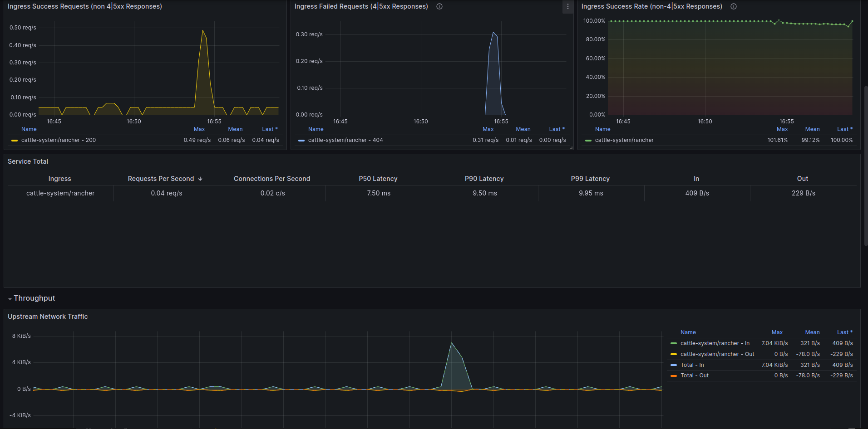The width and height of the screenshot is (868, 429).
Task: Click the yellow cattle-system/rancher - Out color swatch
Action: [674, 354]
